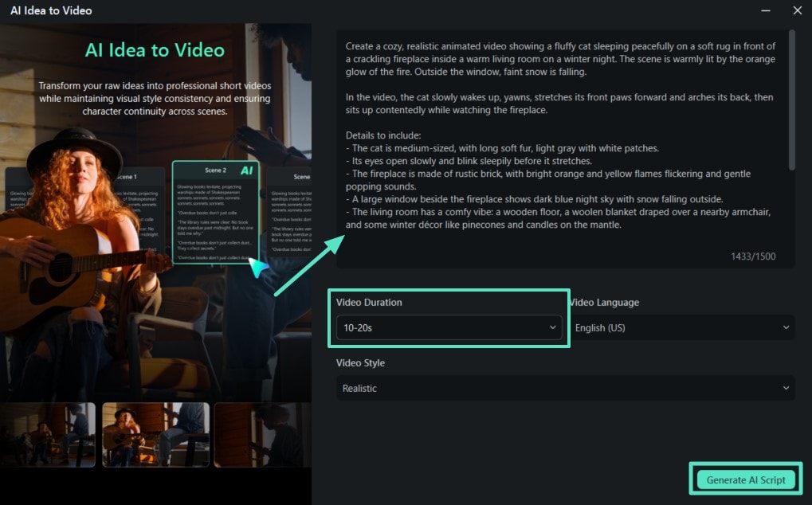The image size is (812, 505).
Task: Minimize the AI Idea to Video window
Action: [766, 10]
